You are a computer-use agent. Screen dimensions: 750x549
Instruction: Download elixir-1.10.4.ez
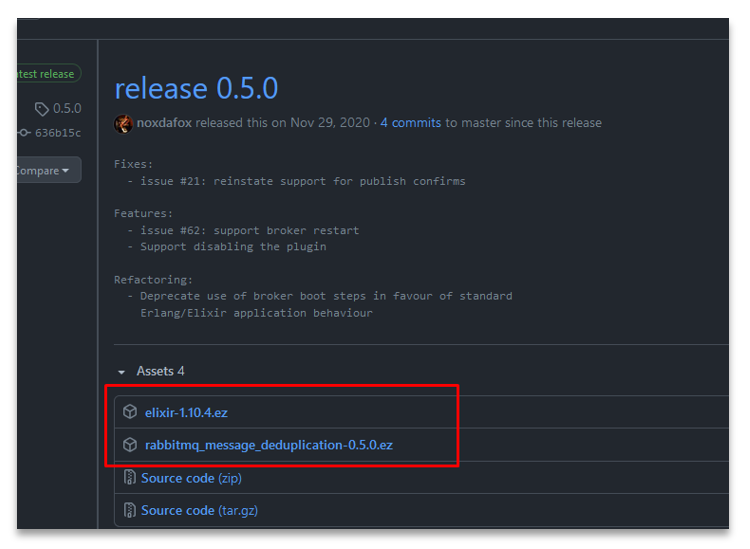pos(186,412)
